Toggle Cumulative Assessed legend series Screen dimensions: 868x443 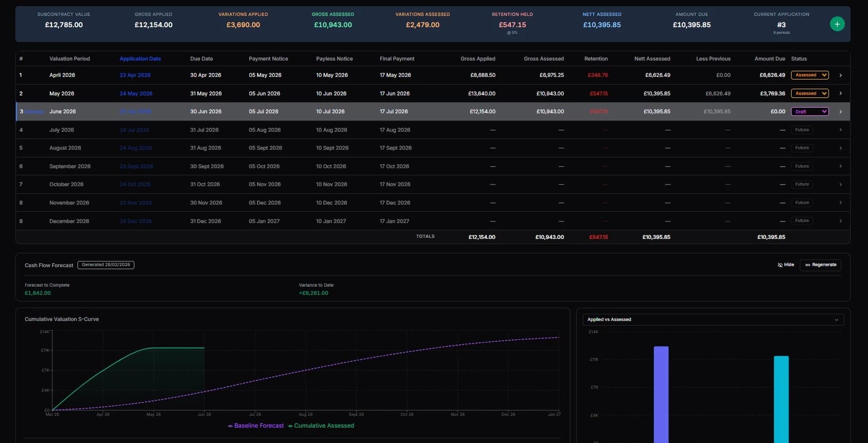point(321,426)
